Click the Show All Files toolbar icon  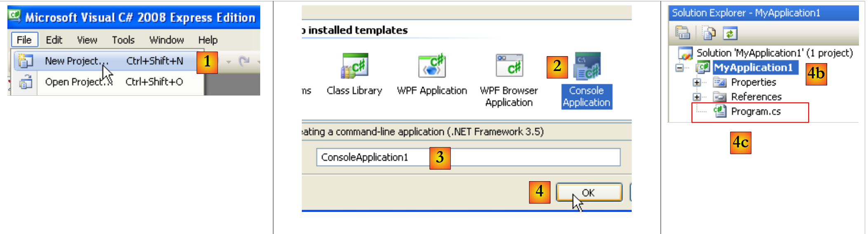[x=709, y=33]
